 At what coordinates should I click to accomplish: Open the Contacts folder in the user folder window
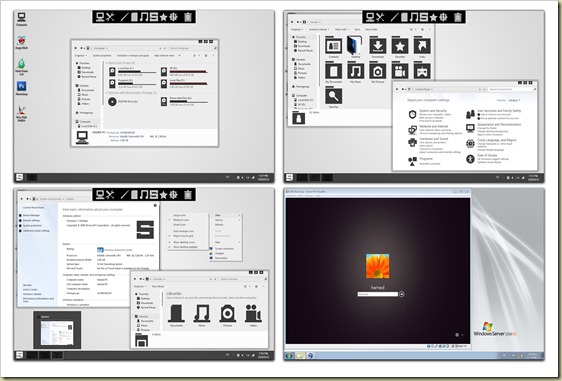tap(333, 47)
